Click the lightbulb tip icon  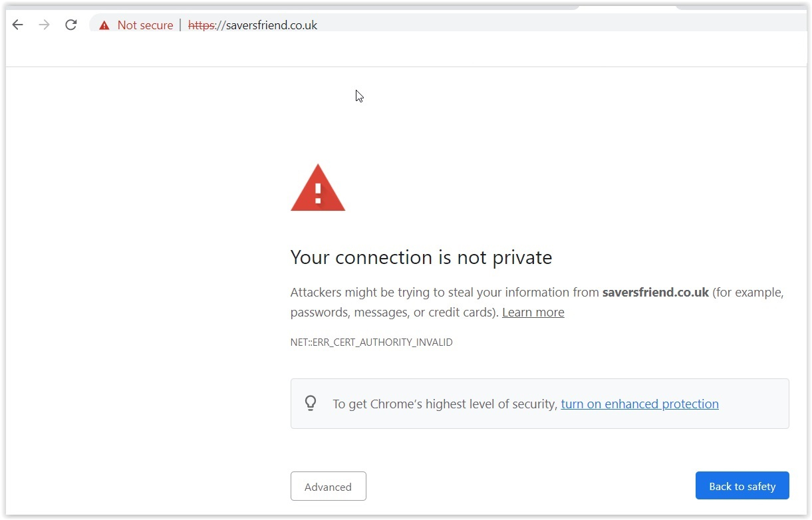point(311,403)
